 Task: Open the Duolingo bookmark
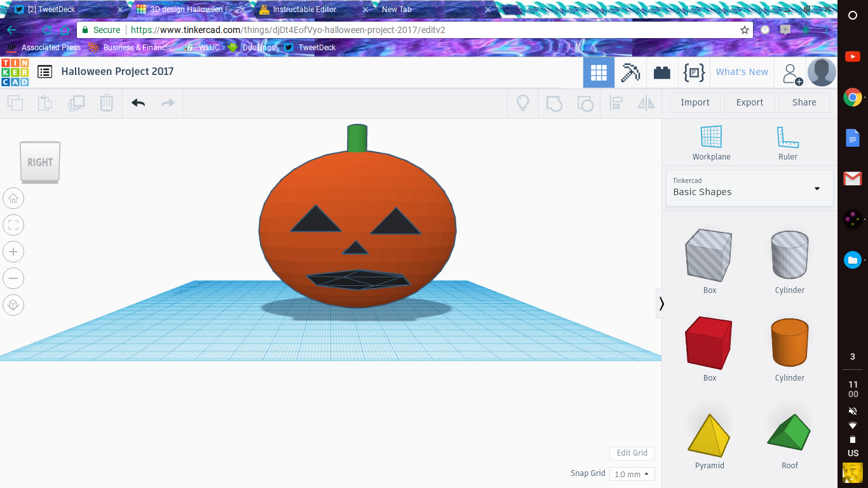click(x=251, y=48)
